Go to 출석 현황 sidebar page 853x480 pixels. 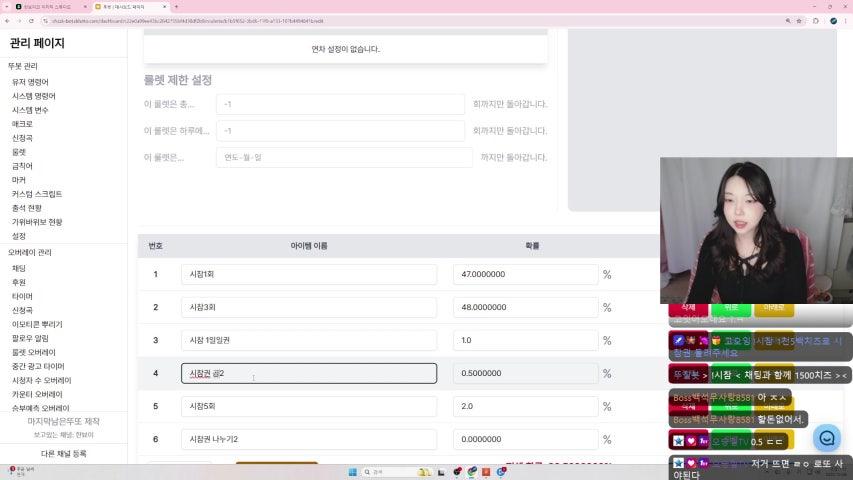click(x=27, y=208)
